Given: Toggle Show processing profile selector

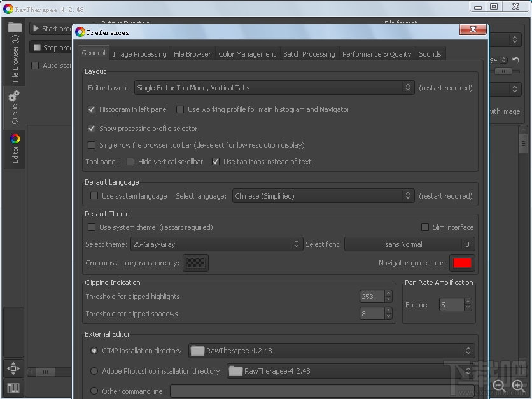Looking at the screenshot, I should coord(92,129).
